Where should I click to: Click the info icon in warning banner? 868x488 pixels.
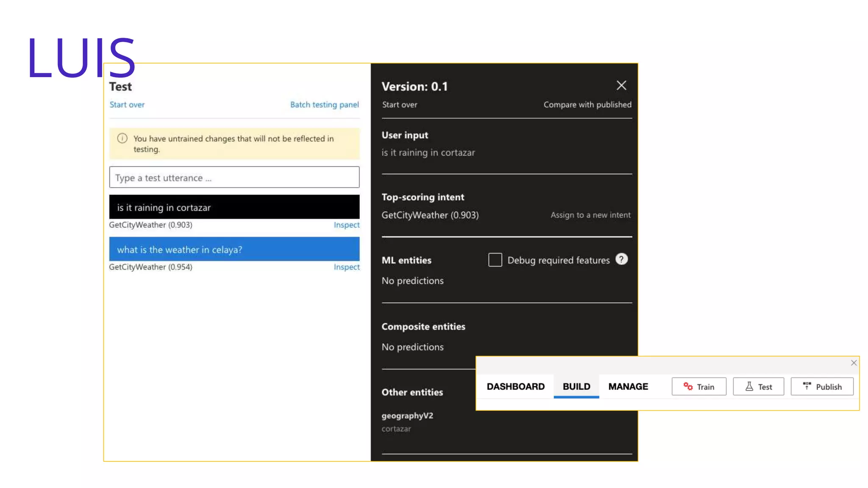122,139
